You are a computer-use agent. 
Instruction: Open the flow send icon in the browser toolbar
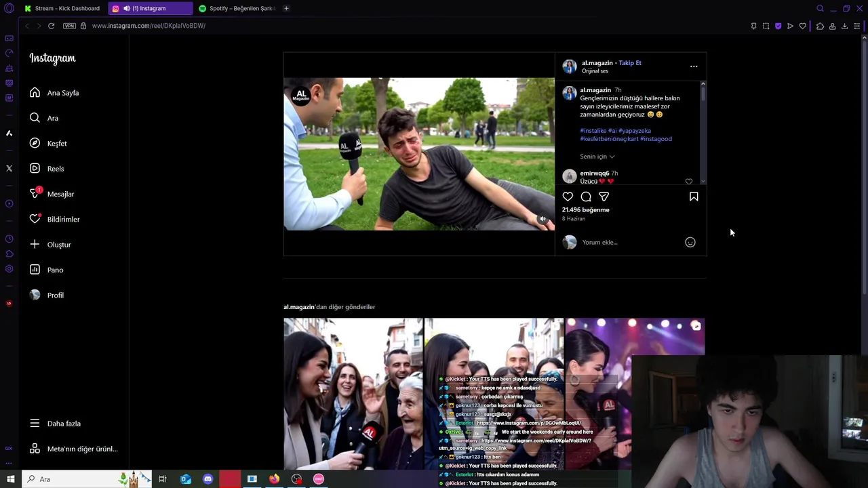tap(790, 26)
